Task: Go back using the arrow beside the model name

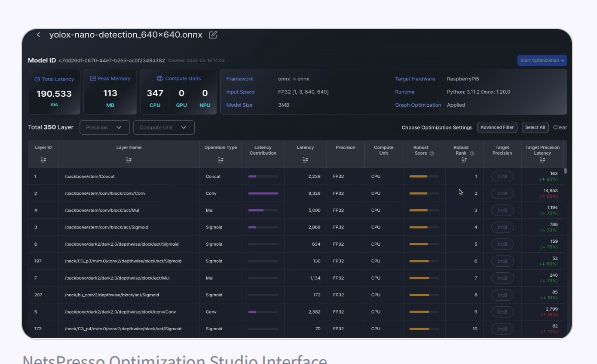Action: tap(38, 35)
